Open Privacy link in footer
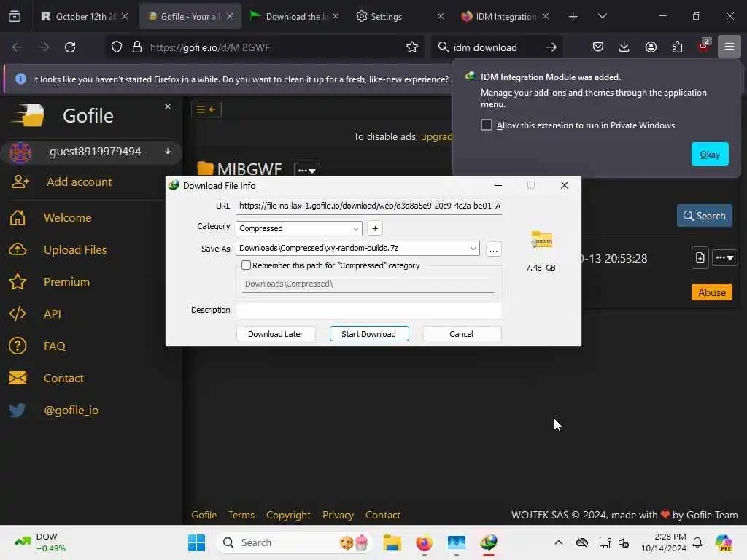Viewport: 747px width, 560px height. pyautogui.click(x=338, y=515)
